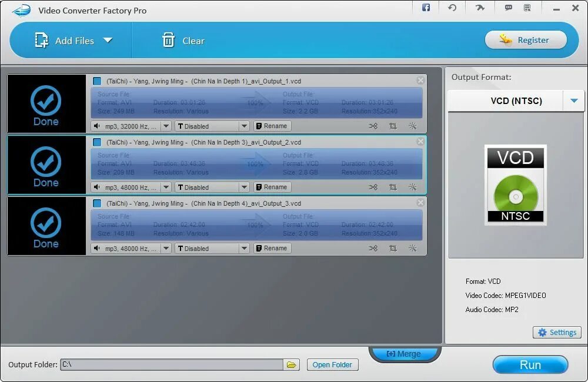Remove Chin Na In Depth 1 item with X
Viewport: 588px width, 382px height.
[x=420, y=81]
